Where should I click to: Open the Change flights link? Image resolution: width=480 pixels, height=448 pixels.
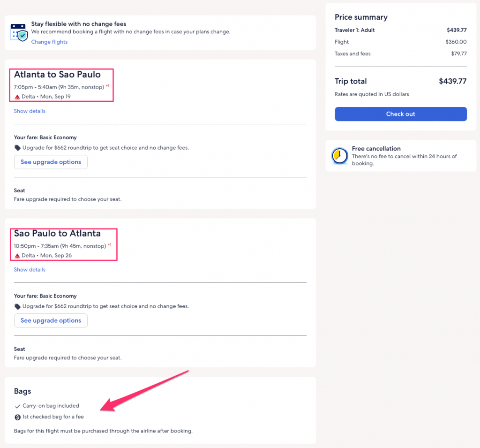tap(49, 42)
